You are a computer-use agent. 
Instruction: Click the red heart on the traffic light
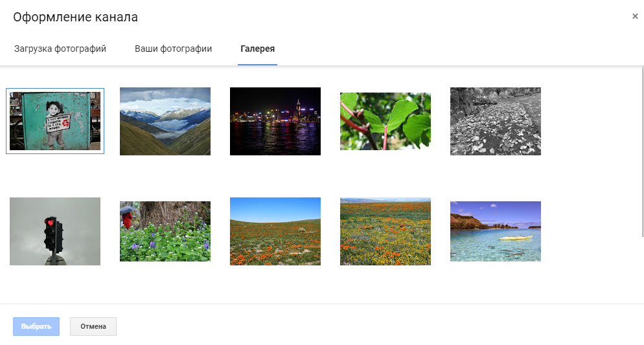point(50,223)
